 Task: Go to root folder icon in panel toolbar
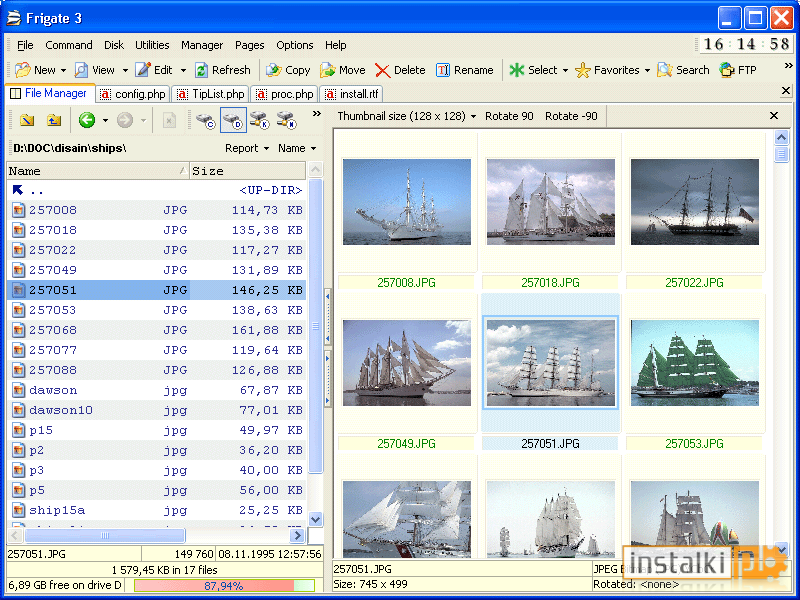pos(27,120)
